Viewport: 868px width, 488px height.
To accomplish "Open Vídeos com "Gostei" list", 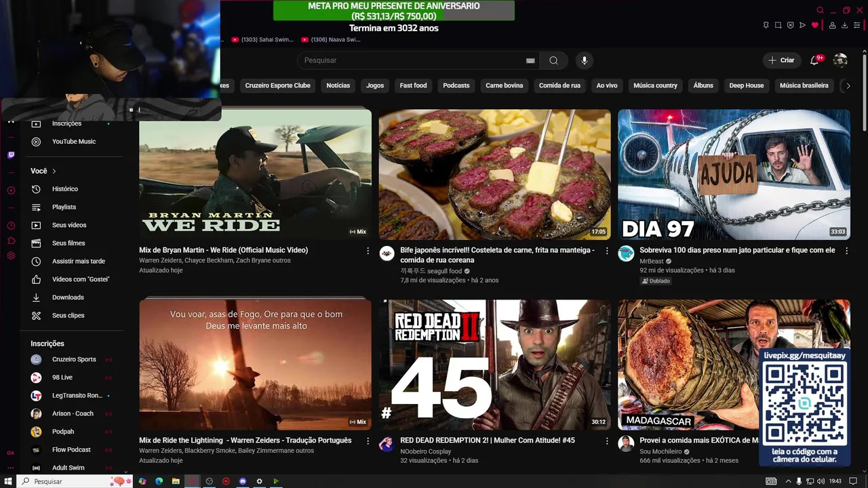I will [x=73, y=279].
